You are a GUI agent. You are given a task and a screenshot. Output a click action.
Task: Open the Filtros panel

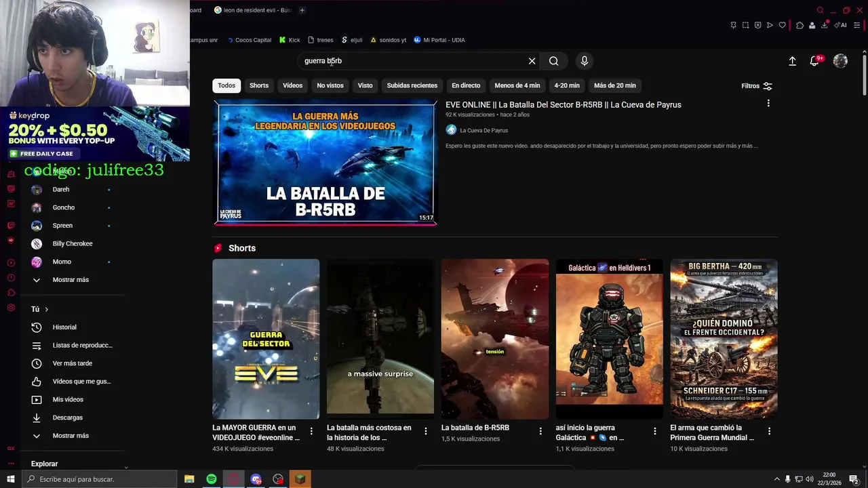tap(757, 86)
